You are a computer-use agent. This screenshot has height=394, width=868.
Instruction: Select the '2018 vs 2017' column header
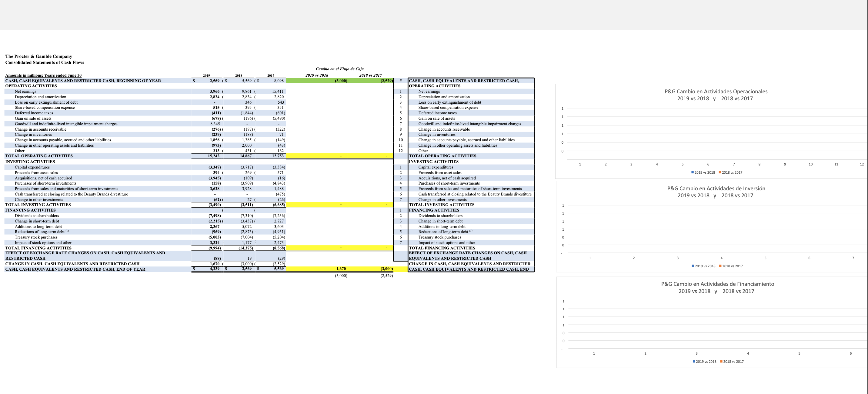point(370,75)
